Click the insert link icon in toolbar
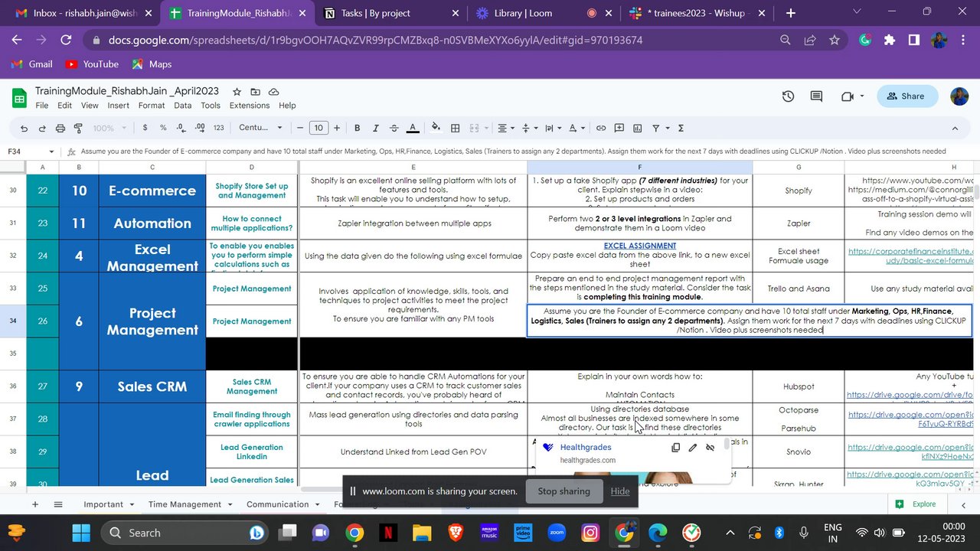 (x=601, y=128)
